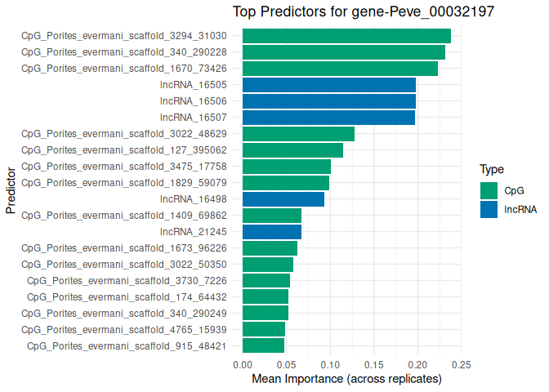
Task: Click the 0.25 x-axis tick label
Action: coord(461,365)
